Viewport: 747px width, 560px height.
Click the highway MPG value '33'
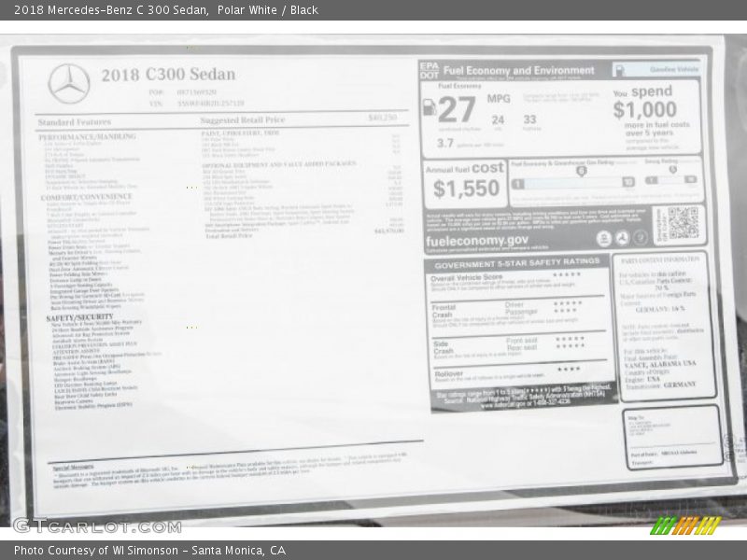pyautogui.click(x=529, y=119)
